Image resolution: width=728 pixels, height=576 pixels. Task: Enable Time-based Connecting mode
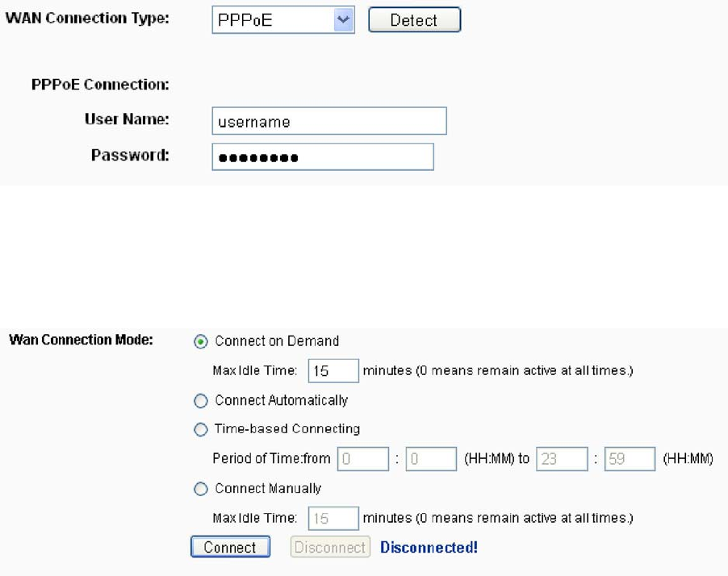coord(201,430)
